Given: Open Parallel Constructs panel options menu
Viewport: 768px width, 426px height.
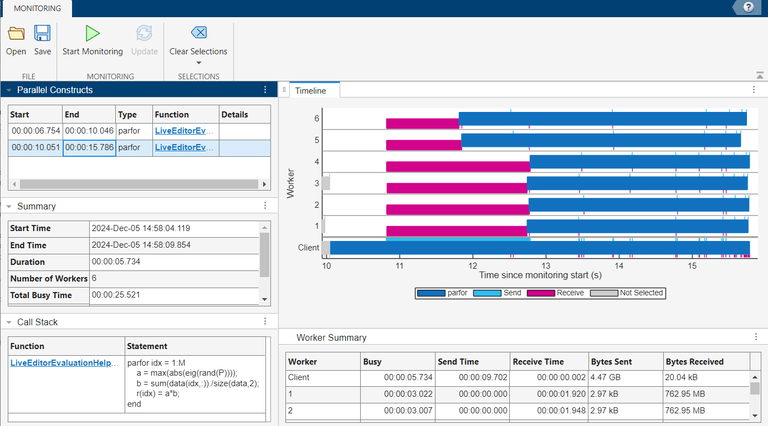Looking at the screenshot, I should point(265,90).
